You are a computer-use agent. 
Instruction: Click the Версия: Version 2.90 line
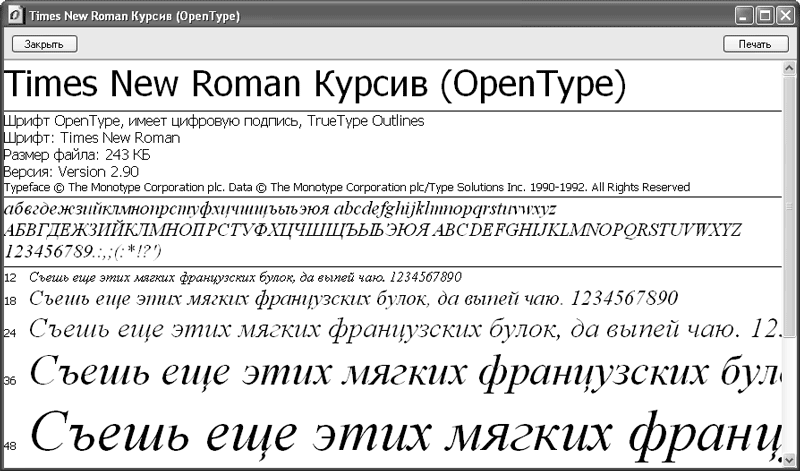[x=71, y=171]
